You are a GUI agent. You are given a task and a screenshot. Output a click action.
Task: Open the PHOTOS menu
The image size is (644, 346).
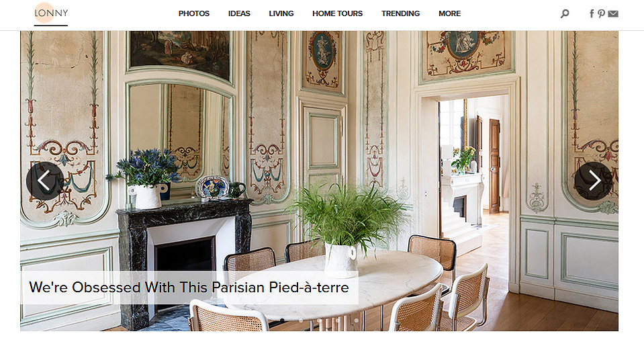pyautogui.click(x=194, y=13)
